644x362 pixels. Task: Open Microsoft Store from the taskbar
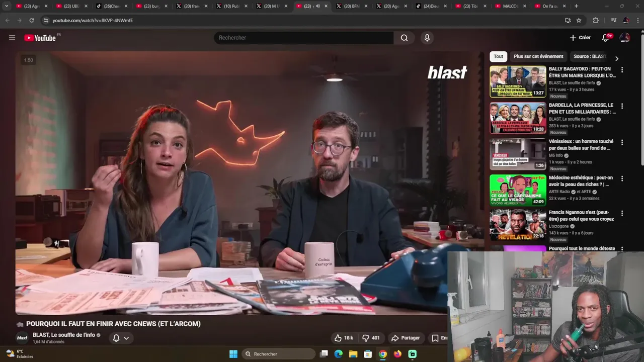point(368,354)
